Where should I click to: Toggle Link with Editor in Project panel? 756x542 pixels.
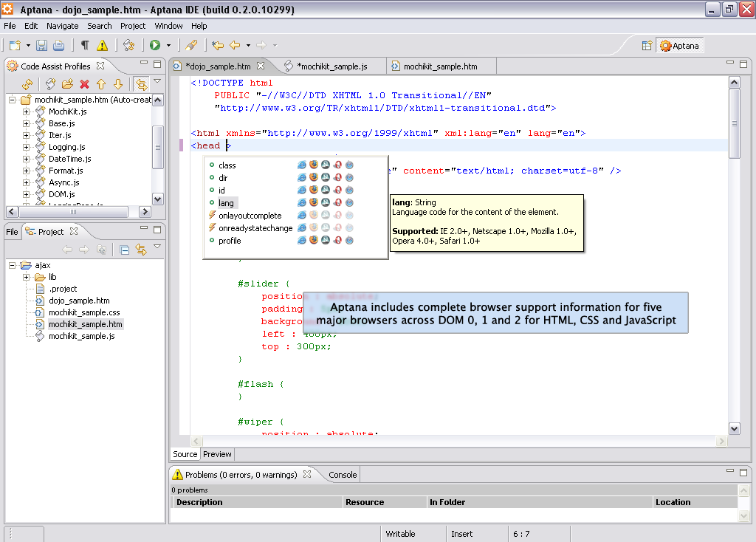140,250
